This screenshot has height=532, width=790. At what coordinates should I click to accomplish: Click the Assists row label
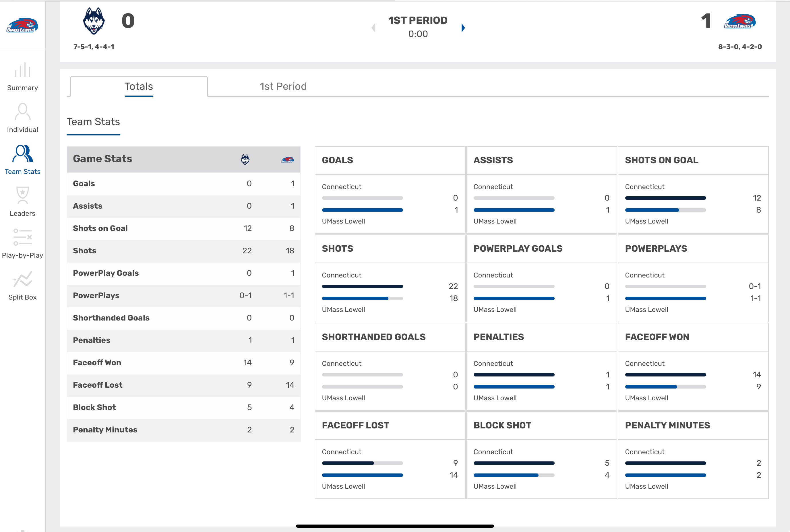click(x=88, y=206)
